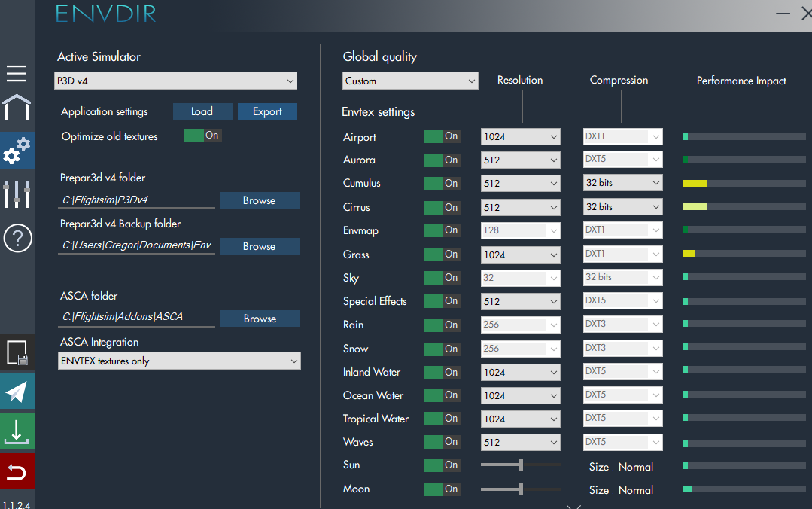Open Cumulus resolution dropdown
This screenshot has width=812, height=509.
pyautogui.click(x=521, y=184)
